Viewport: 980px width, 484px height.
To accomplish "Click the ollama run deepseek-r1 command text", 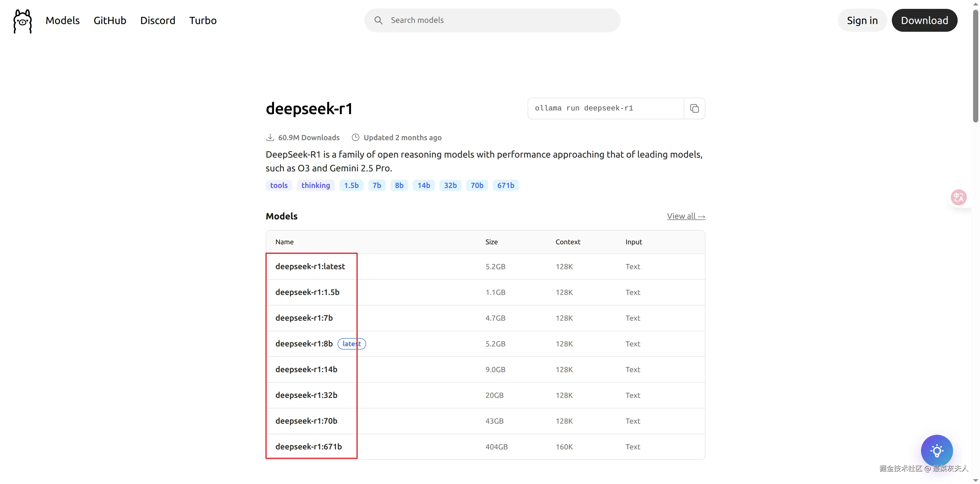I will 583,108.
